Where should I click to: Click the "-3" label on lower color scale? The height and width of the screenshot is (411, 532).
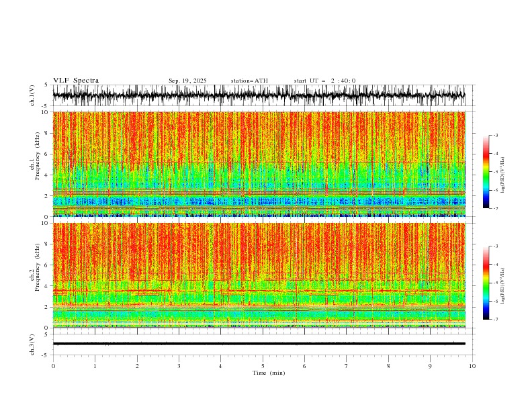click(x=496, y=246)
